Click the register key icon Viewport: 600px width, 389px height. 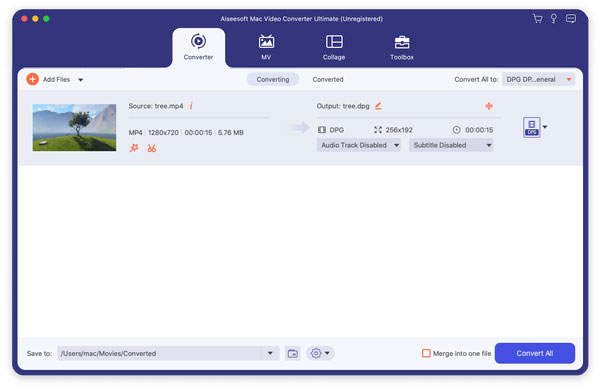tap(553, 19)
